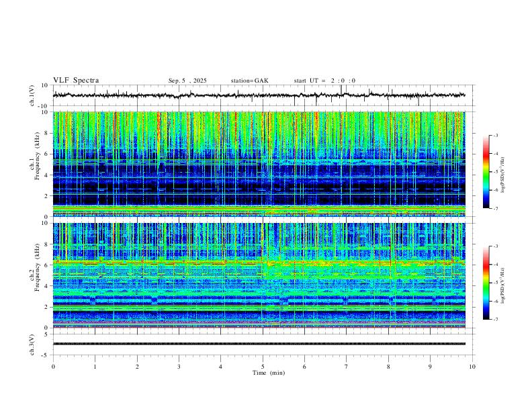Image resolution: width=532 pixels, height=411 pixels.
Task: Click the ch.1 spectrogram plot area
Action: pyautogui.click(x=259, y=164)
